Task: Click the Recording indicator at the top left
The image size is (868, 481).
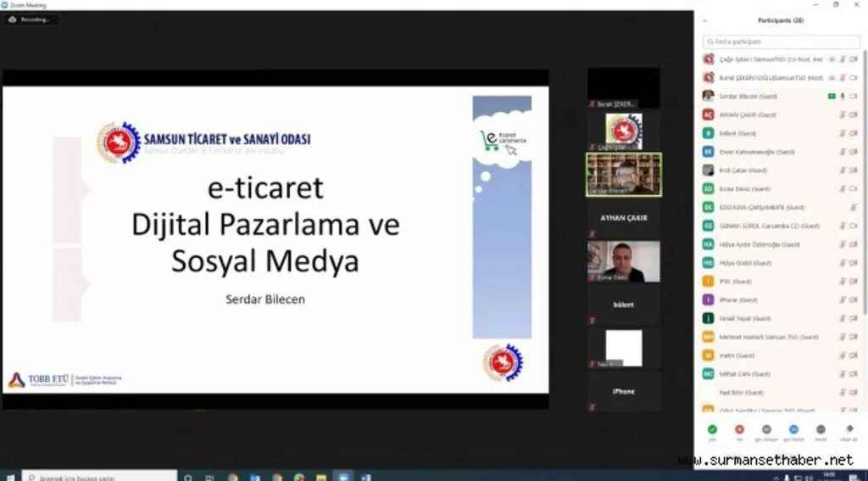Action: coord(31,20)
